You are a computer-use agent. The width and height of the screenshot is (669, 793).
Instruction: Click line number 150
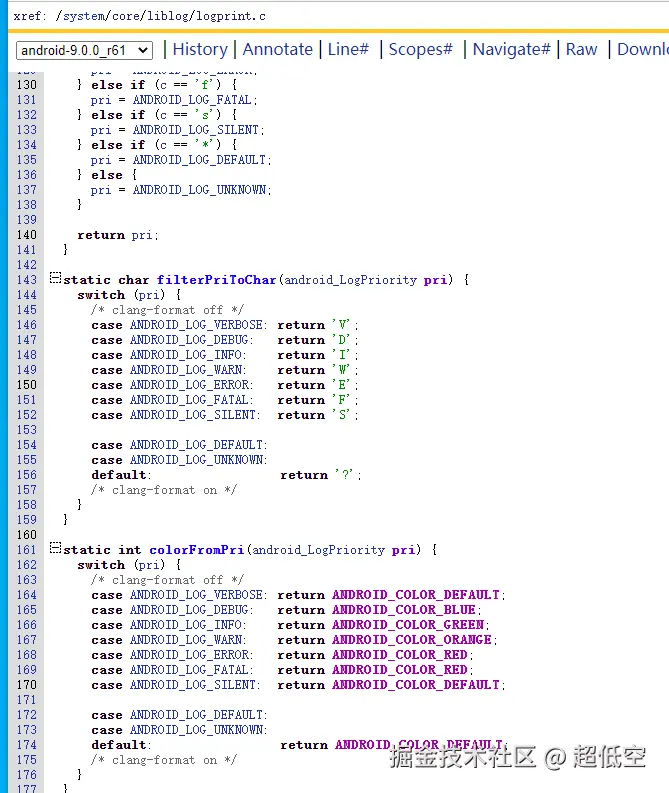click(27, 385)
